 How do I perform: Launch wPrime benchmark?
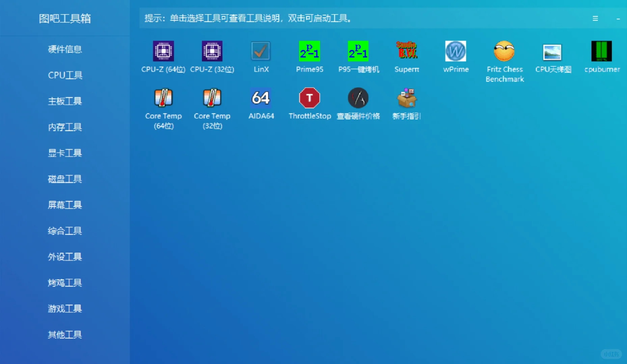tap(455, 51)
